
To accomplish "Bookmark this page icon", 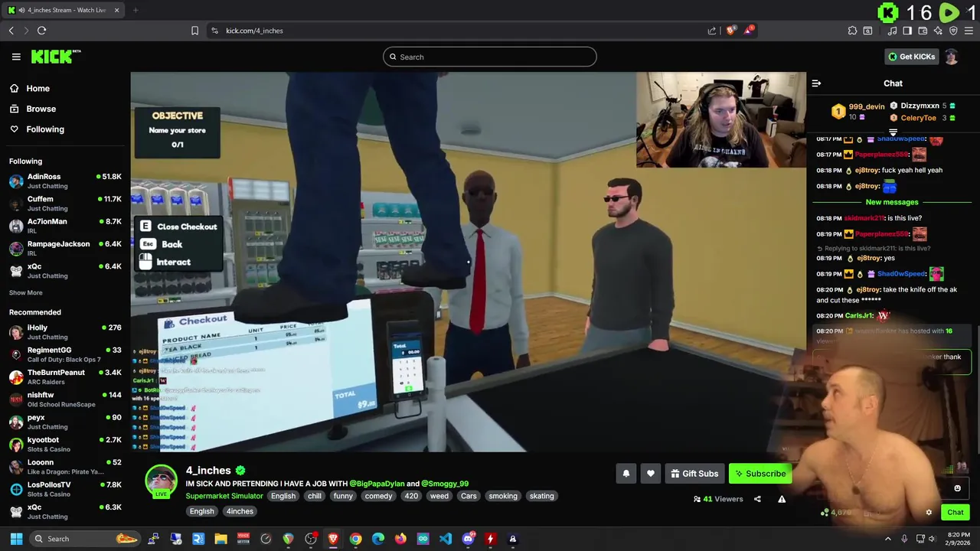I will [194, 31].
